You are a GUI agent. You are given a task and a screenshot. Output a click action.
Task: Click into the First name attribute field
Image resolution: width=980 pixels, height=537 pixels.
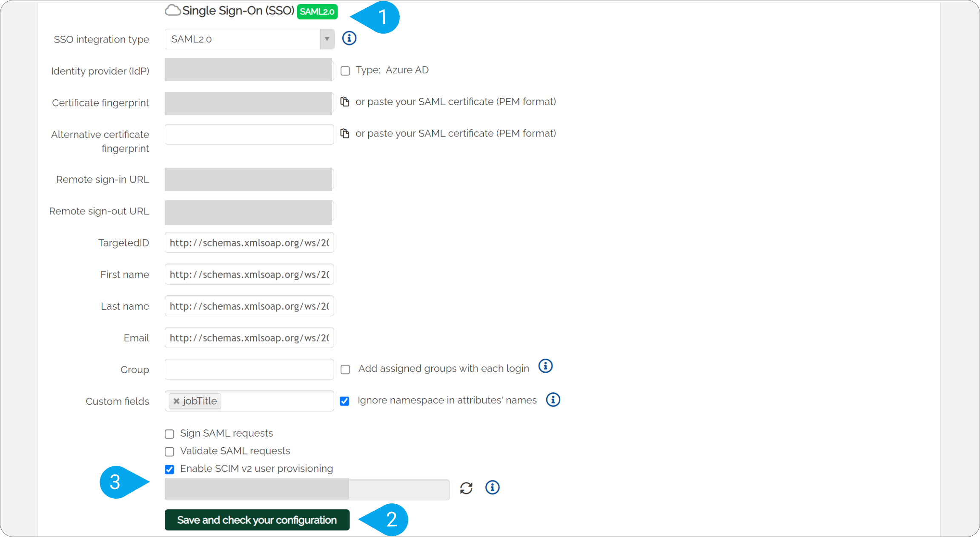click(249, 274)
